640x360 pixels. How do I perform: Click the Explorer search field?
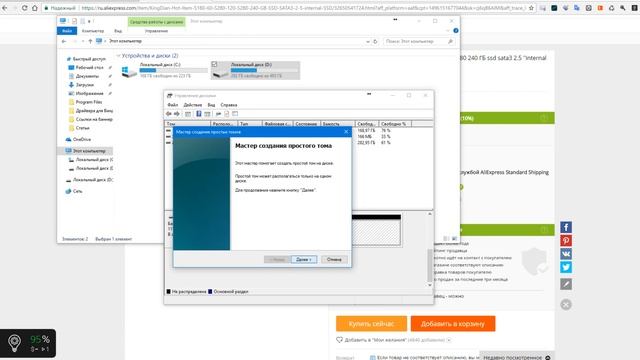click(419, 41)
